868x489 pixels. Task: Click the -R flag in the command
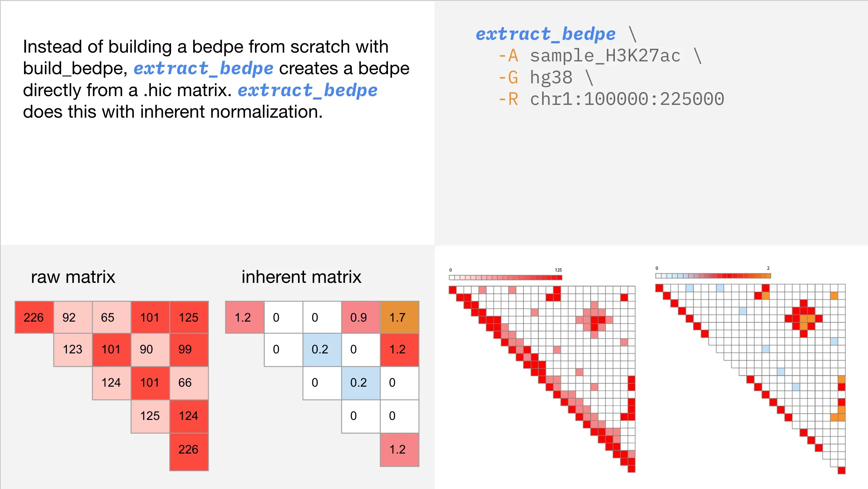508,99
